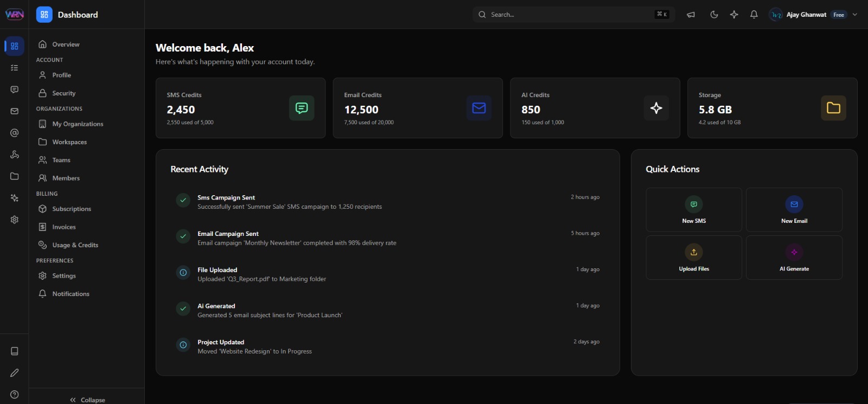Click File Uploaded info icon
Screen dimensions: 868x404
click(183, 272)
